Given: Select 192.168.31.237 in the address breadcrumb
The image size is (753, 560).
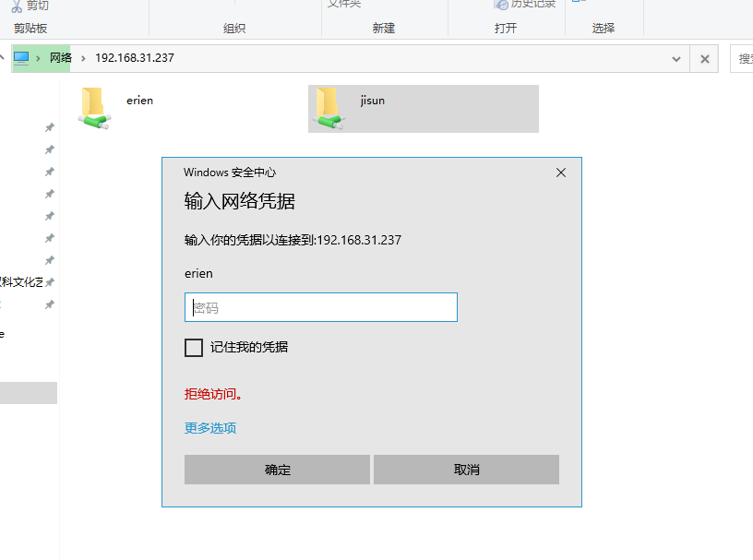Looking at the screenshot, I should (x=135, y=58).
